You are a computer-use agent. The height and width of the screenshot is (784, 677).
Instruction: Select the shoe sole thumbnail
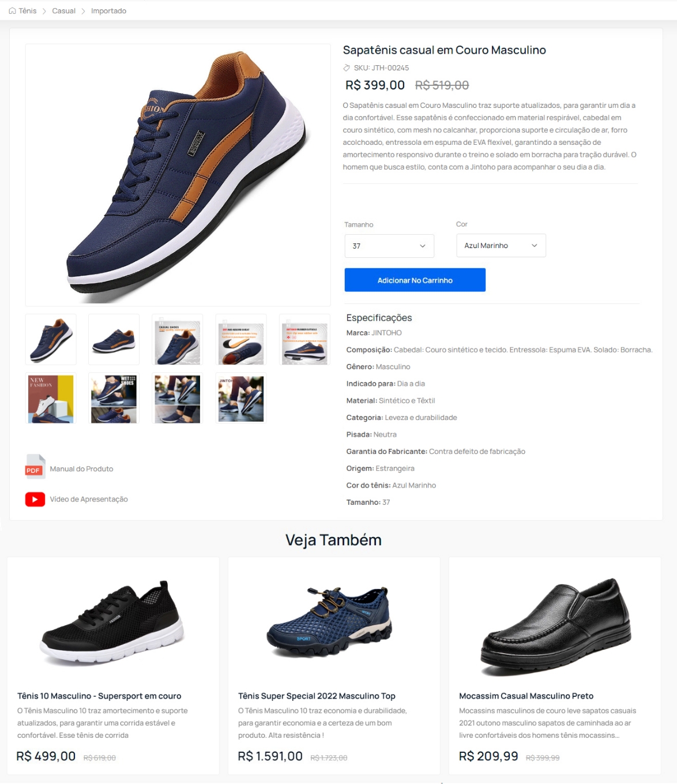tap(241, 339)
